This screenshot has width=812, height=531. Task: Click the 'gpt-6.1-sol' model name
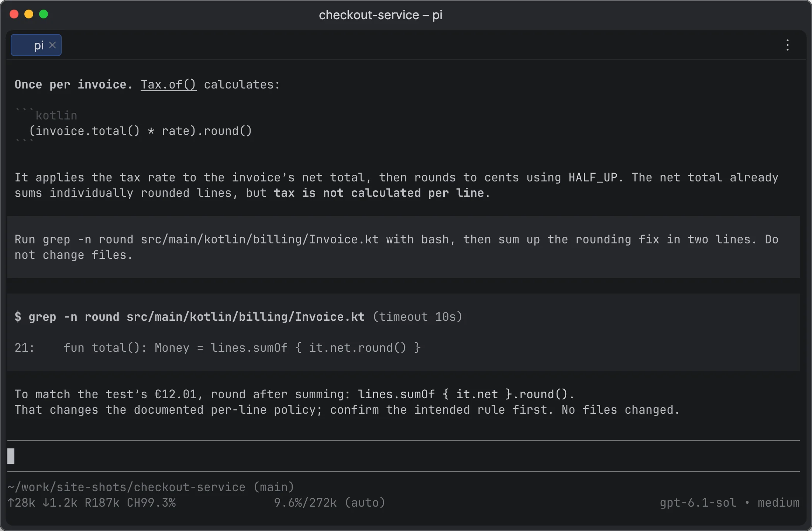698,503
